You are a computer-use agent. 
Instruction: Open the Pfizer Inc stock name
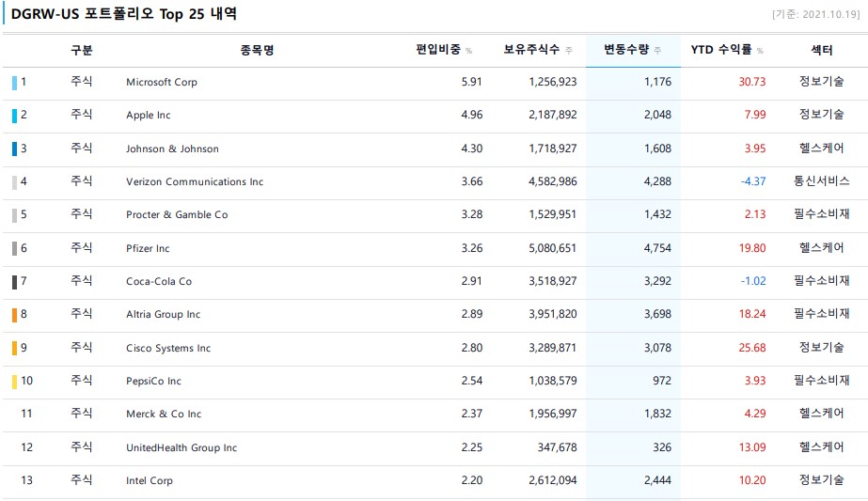tap(148, 248)
